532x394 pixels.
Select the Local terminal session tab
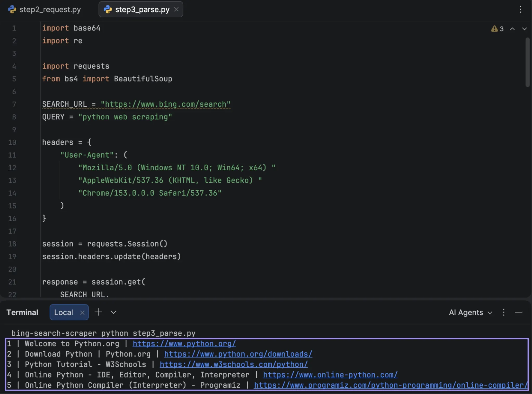coord(69,312)
